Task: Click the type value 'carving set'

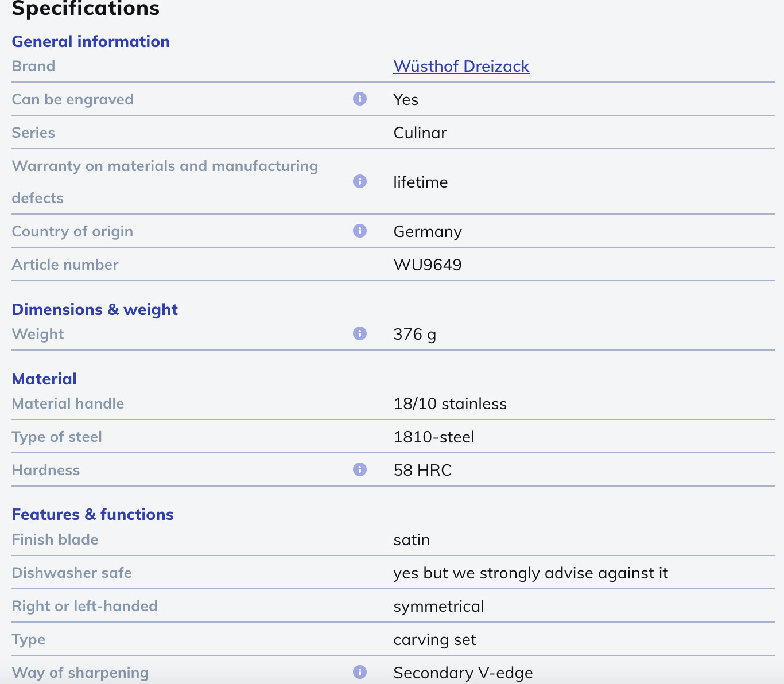Action: coord(435,640)
